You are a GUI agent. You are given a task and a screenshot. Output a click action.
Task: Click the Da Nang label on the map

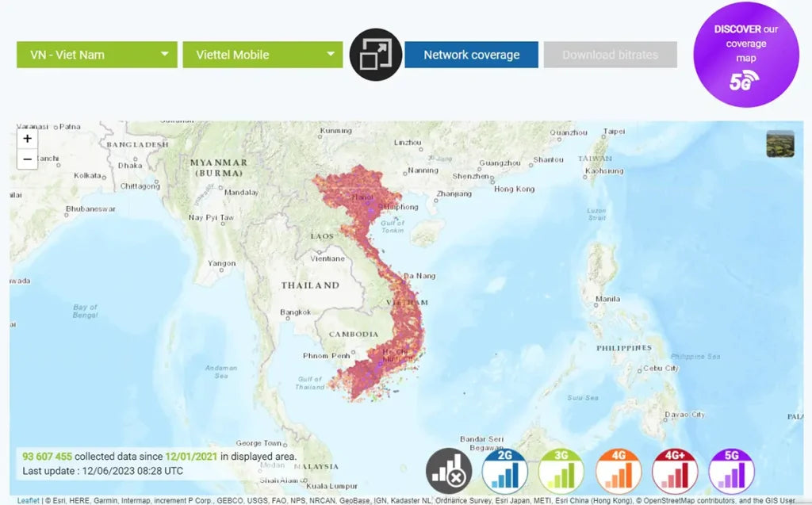click(419, 276)
